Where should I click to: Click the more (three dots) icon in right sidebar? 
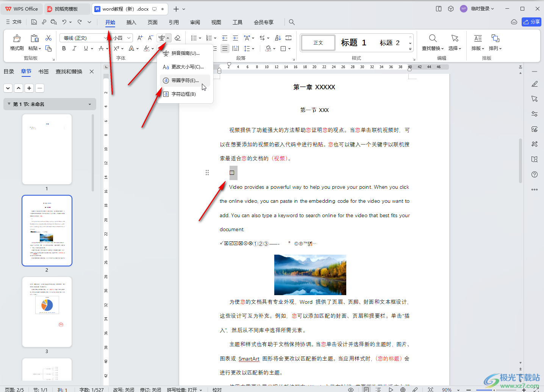535,190
